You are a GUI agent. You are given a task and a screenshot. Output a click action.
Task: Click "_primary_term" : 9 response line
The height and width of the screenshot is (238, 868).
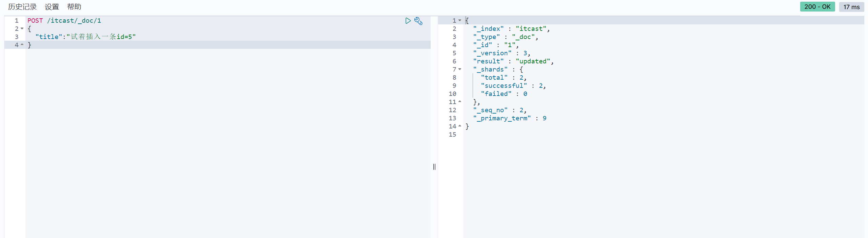[x=510, y=118]
